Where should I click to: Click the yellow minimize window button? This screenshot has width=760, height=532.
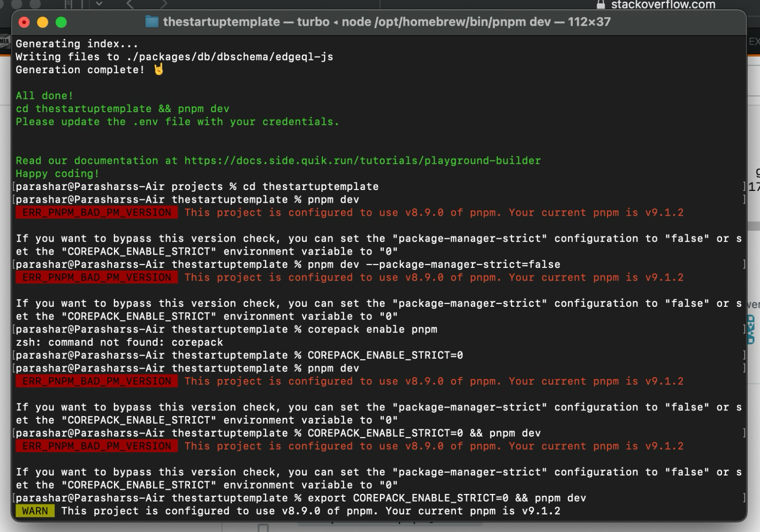click(x=43, y=22)
